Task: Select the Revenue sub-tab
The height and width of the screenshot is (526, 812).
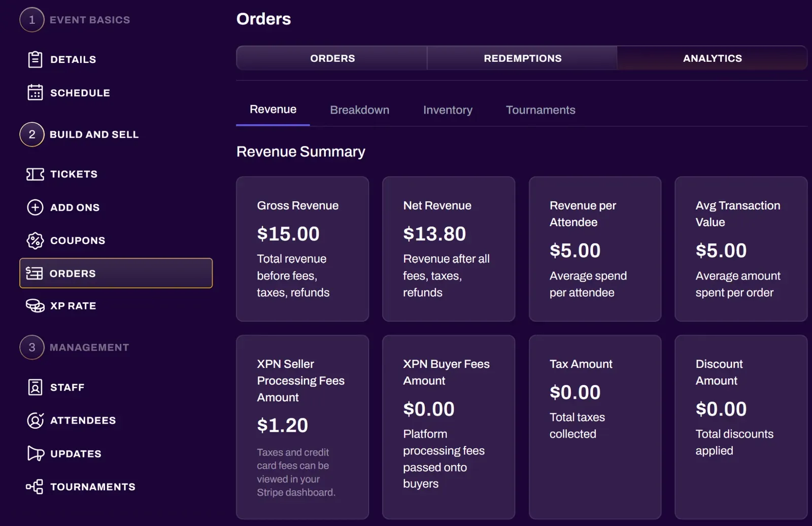Action: pos(273,110)
